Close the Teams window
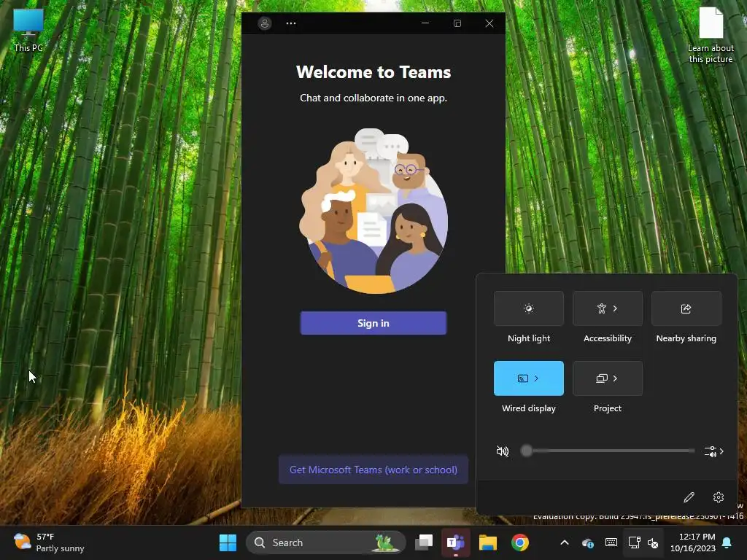Image resolution: width=747 pixels, height=560 pixels. click(489, 23)
